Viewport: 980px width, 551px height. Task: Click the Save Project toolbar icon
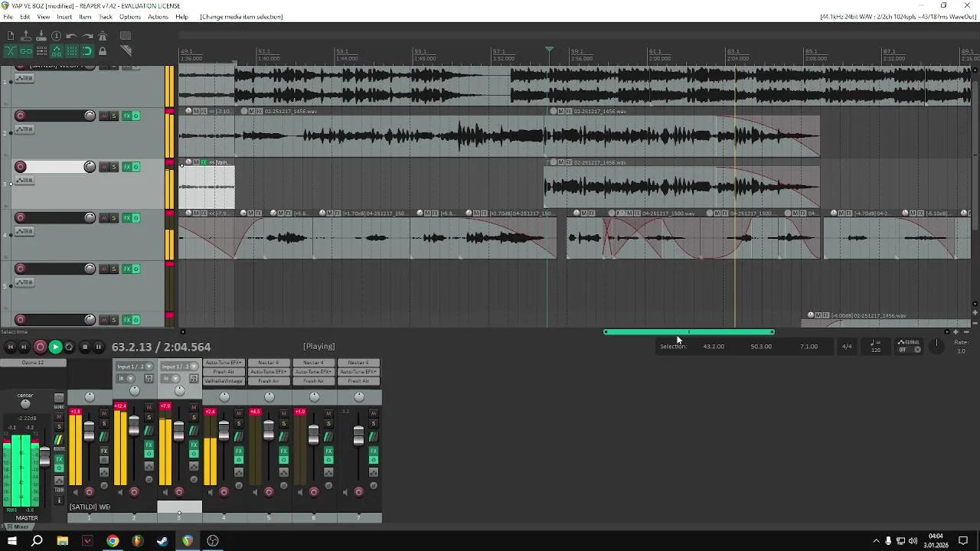[x=41, y=36]
